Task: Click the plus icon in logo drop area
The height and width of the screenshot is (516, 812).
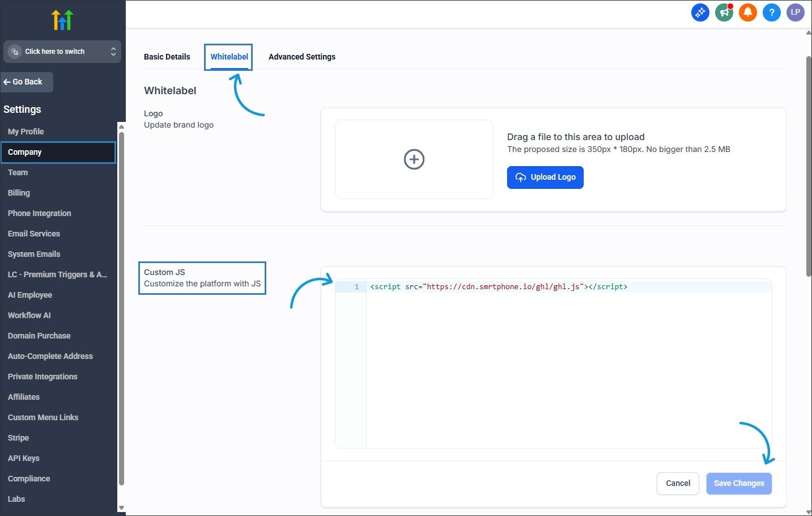Action: (414, 159)
